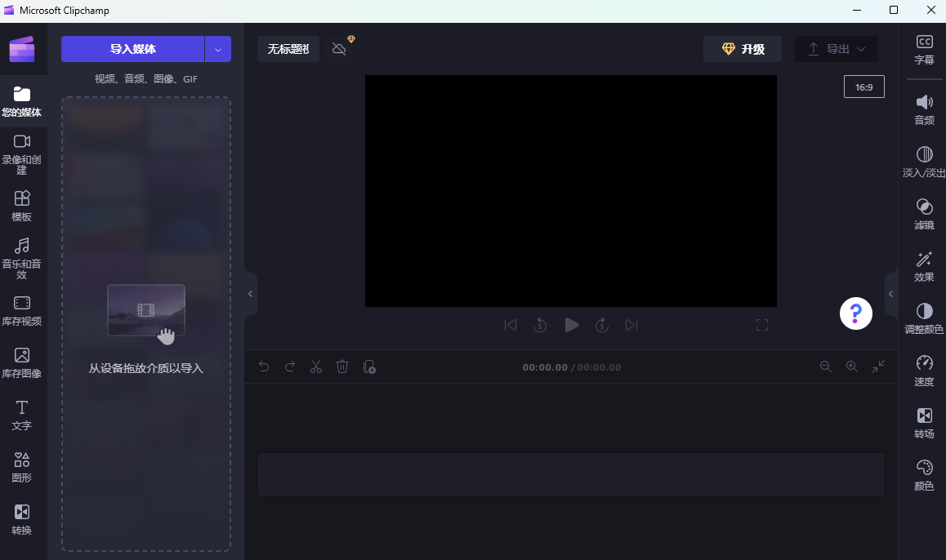
Task: Collapse the right properties panel
Action: [x=891, y=294]
